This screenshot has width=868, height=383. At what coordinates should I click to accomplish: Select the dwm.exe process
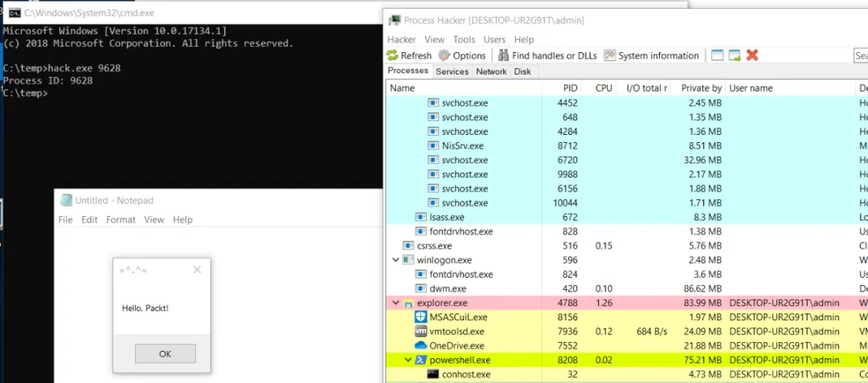[x=627, y=288]
